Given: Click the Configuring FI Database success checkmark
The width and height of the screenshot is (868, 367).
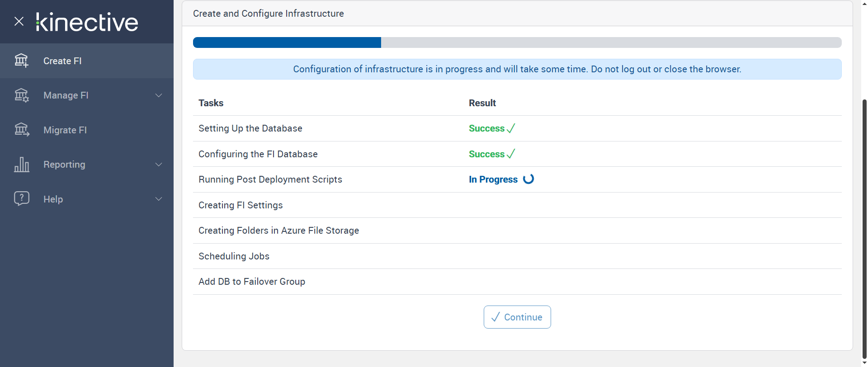Looking at the screenshot, I should point(511,154).
